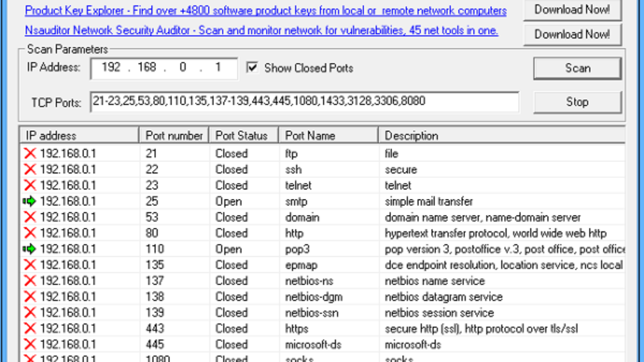The width and height of the screenshot is (644, 362).
Task: Click the netbios datagram service description
Action: tap(444, 297)
